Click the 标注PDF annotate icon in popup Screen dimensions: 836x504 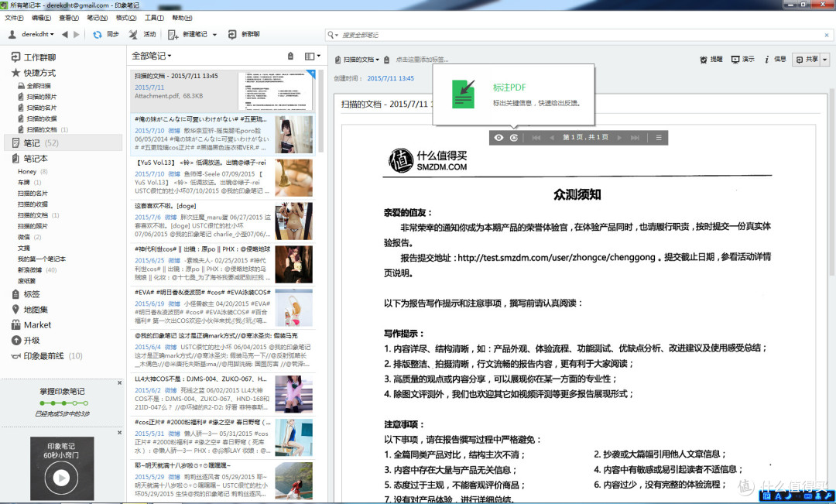tap(463, 94)
